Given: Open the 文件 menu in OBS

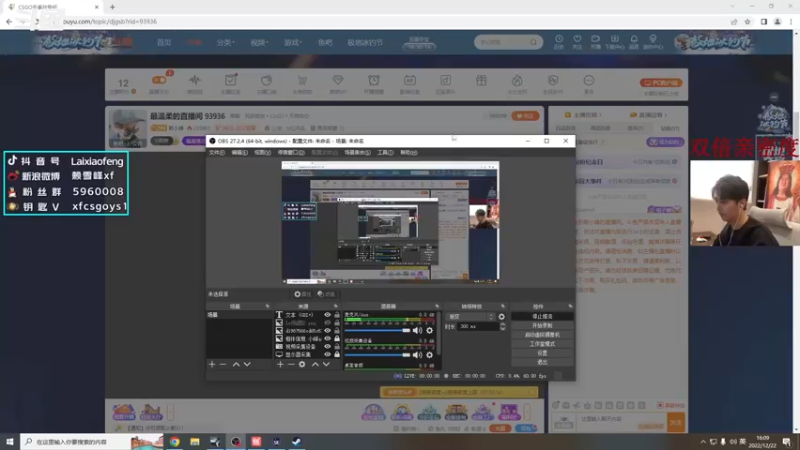Looking at the screenshot, I should pos(216,153).
